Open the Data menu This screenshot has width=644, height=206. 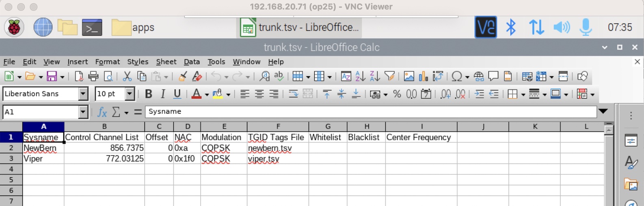coord(192,62)
